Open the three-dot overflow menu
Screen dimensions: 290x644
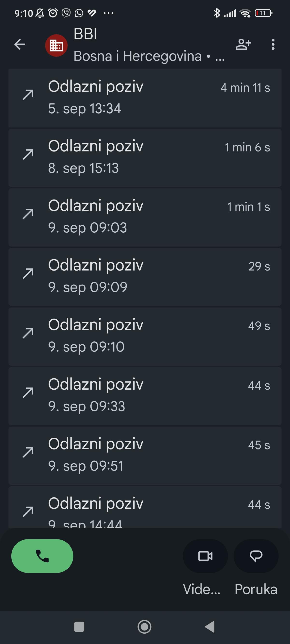[273, 44]
